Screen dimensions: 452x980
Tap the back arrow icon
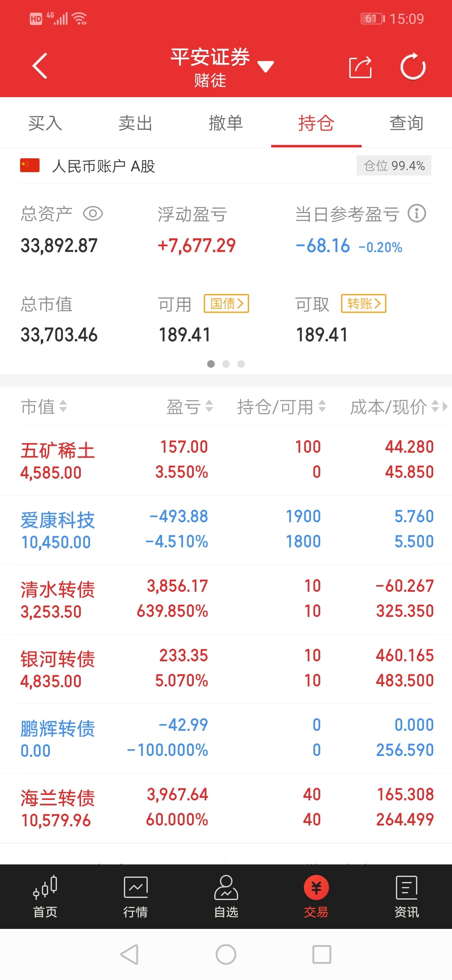tap(40, 66)
